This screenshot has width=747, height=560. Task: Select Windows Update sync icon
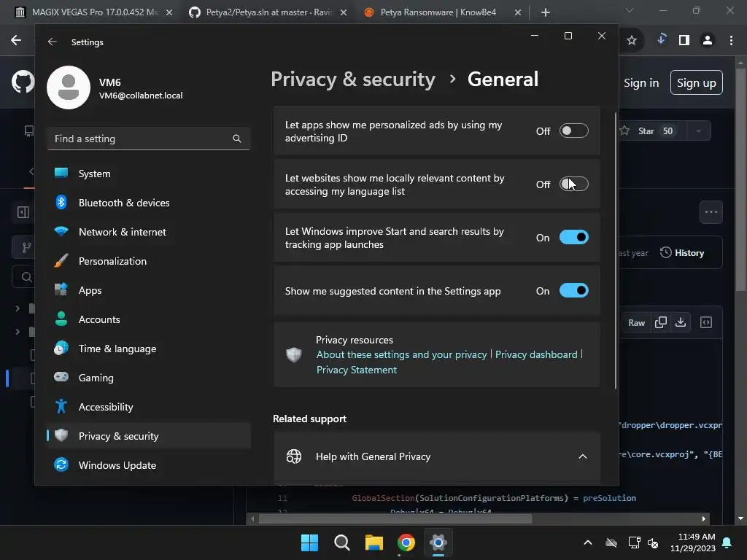tap(61, 464)
